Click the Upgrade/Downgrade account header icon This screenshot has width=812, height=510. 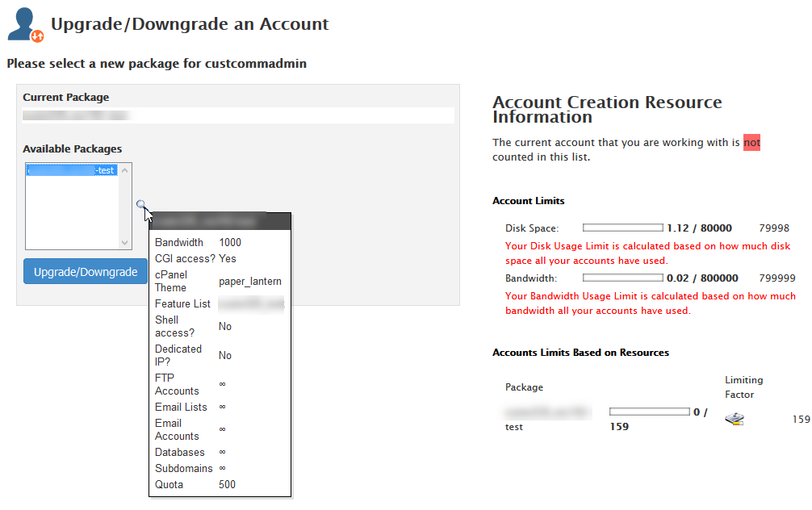[x=25, y=24]
